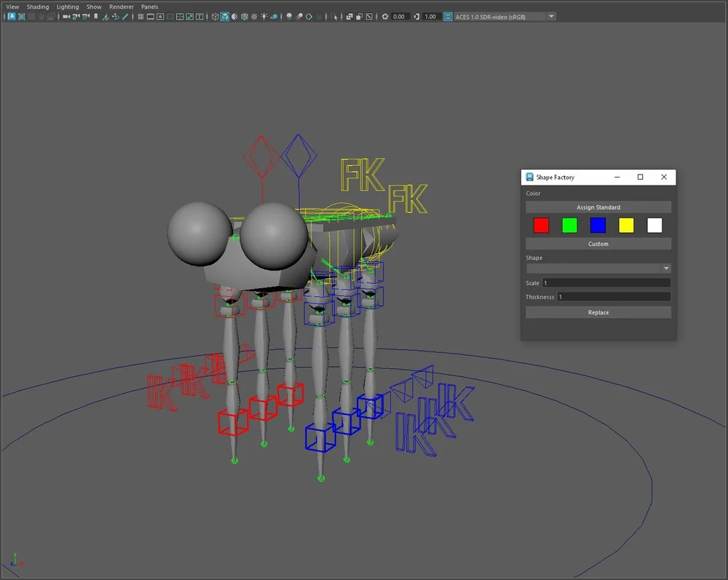The height and width of the screenshot is (580, 728).
Task: Click Assign Standard in Shape Factory
Action: pos(598,207)
